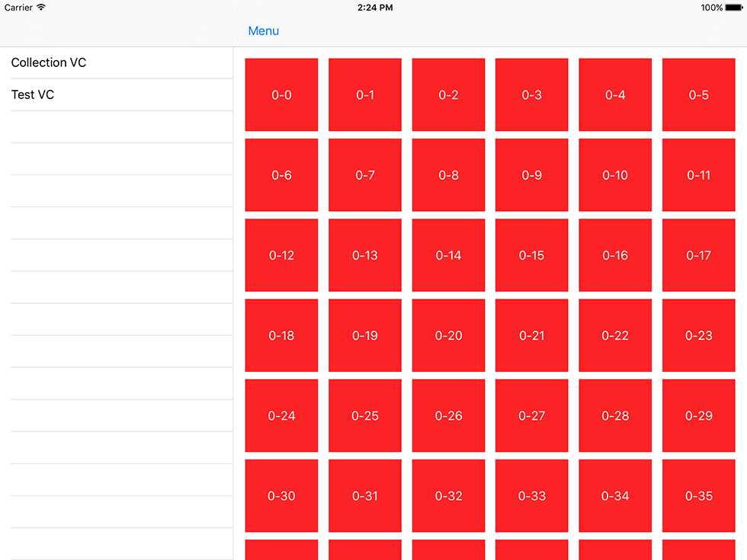Open the 0-17 cell
This screenshot has width=747, height=560.
click(699, 255)
